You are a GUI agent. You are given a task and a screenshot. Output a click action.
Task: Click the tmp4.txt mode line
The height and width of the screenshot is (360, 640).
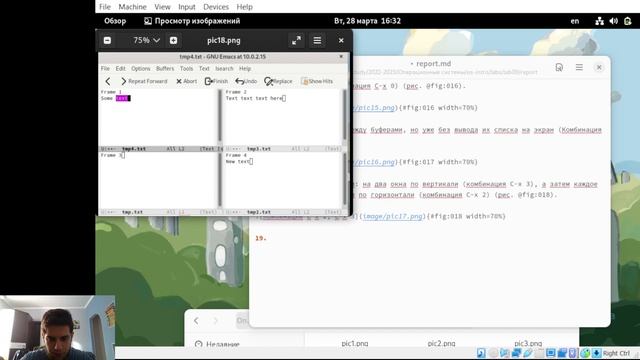tap(161, 149)
